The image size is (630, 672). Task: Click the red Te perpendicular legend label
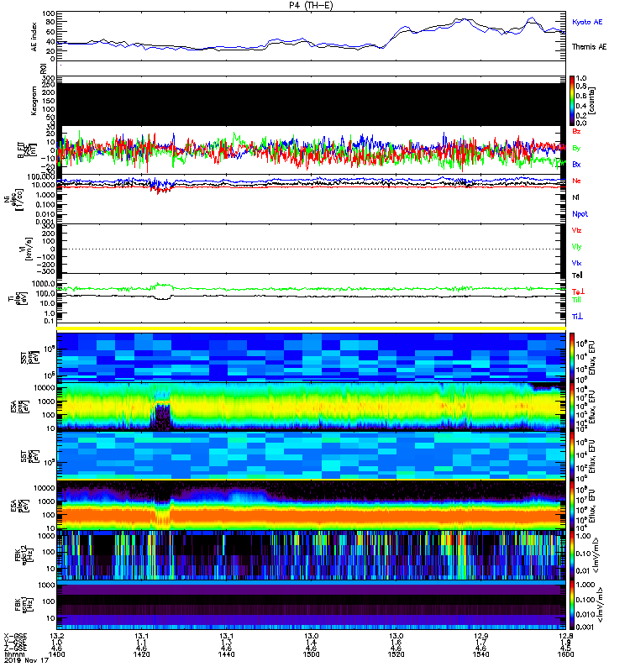click(578, 291)
